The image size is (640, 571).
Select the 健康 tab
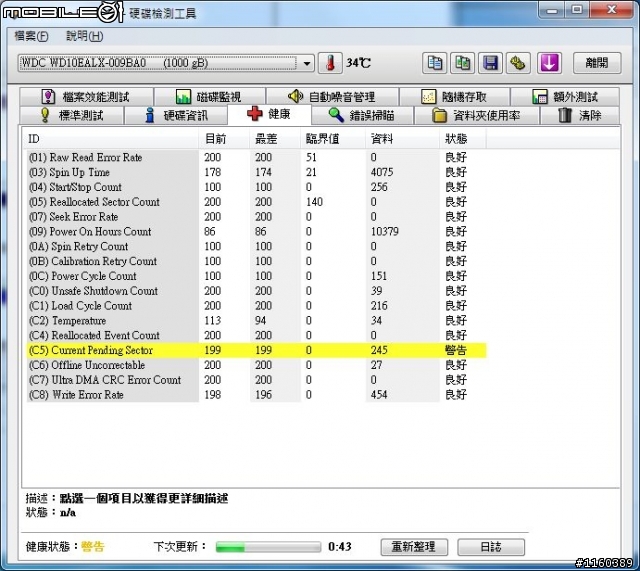[x=269, y=114]
